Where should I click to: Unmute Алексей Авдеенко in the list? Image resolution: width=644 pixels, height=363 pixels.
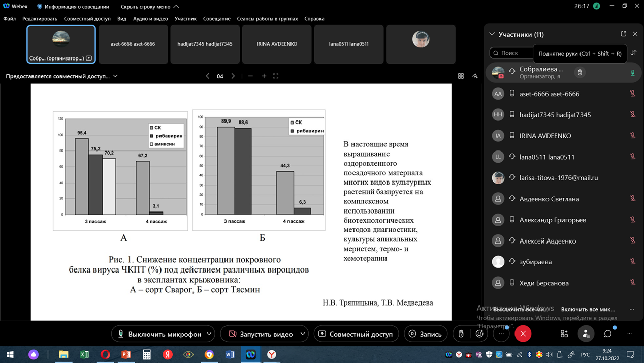[633, 240]
